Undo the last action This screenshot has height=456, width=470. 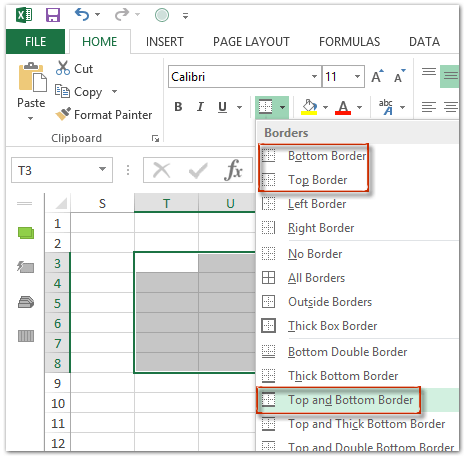point(82,14)
